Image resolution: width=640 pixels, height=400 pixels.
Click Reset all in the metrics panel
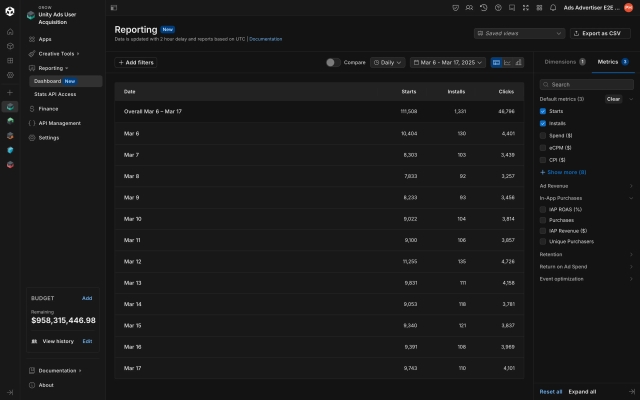pos(551,392)
